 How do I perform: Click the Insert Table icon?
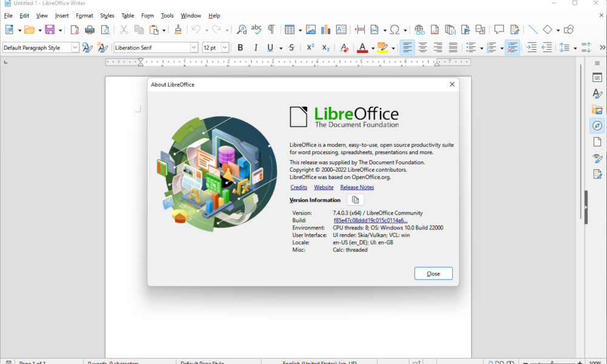(290, 29)
